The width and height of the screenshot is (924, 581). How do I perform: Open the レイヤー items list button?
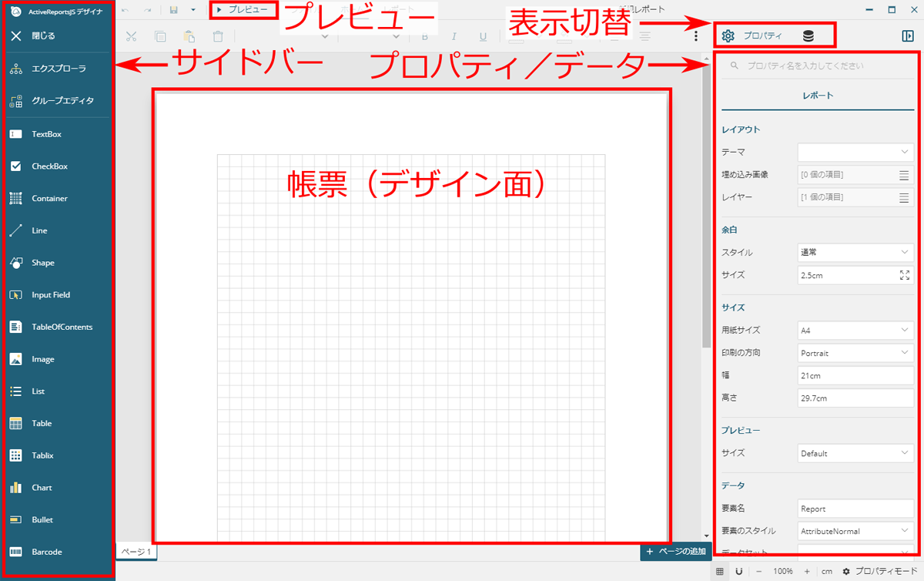coord(904,198)
